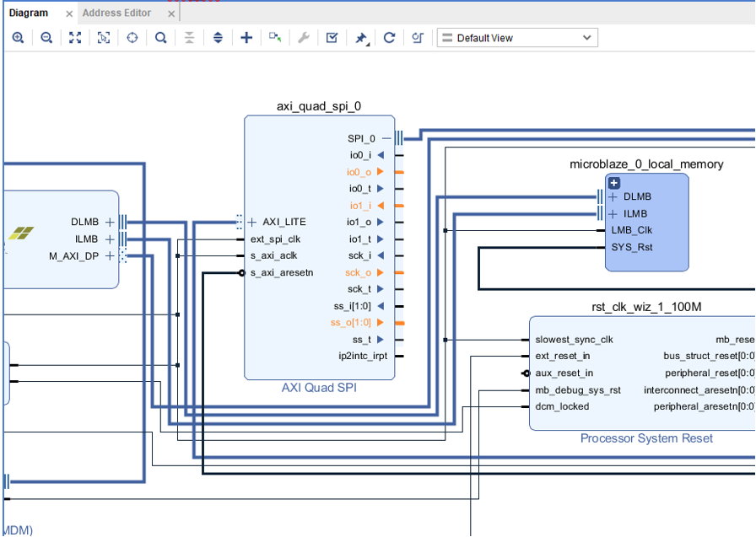This screenshot has height=537, width=756.
Task: Click the Processor System Reset label
Action: [646, 438]
